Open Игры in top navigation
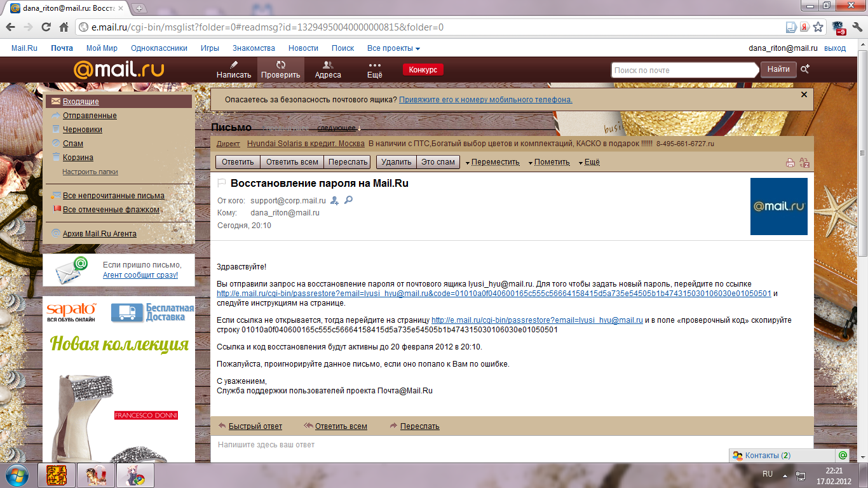868x488 pixels. click(210, 48)
